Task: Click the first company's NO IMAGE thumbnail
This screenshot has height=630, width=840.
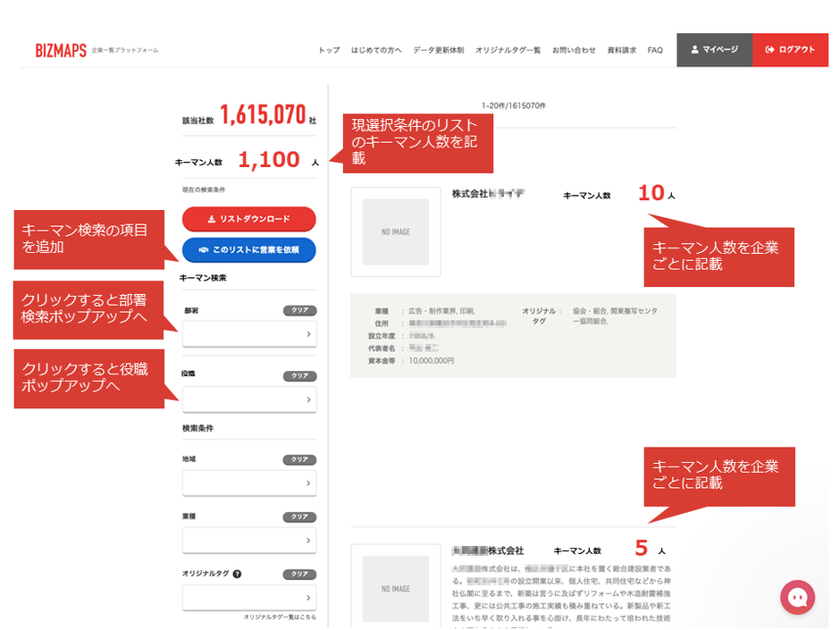Action: pos(395,231)
